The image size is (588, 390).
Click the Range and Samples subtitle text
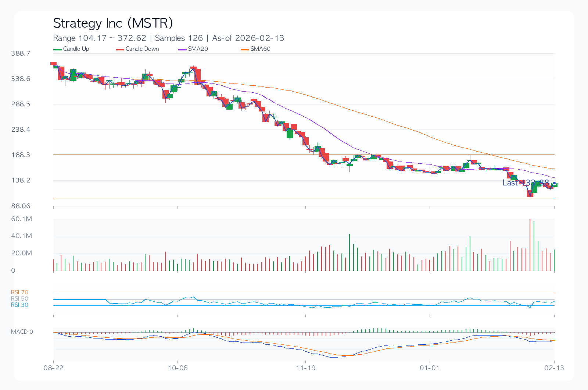tap(168, 38)
